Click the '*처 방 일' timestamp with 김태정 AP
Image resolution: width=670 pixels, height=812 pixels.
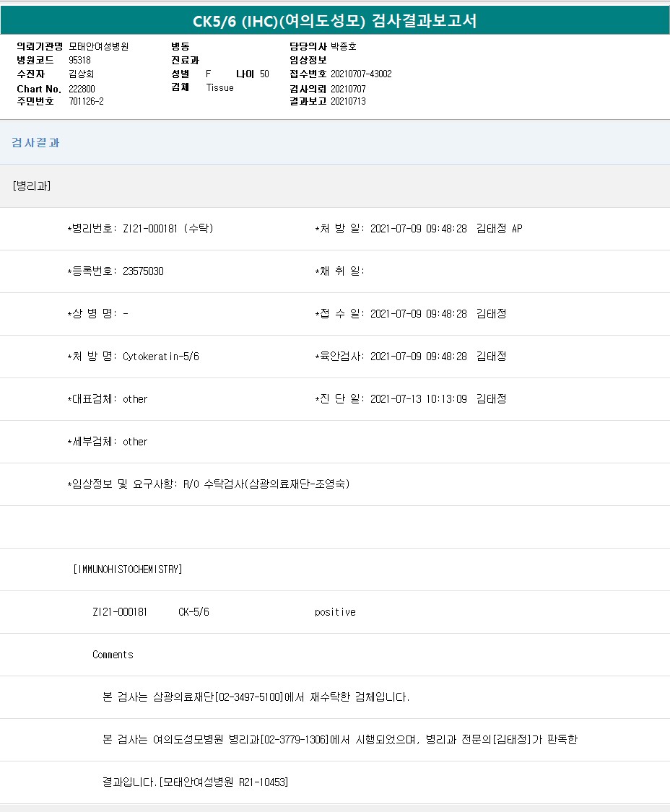[x=419, y=228]
